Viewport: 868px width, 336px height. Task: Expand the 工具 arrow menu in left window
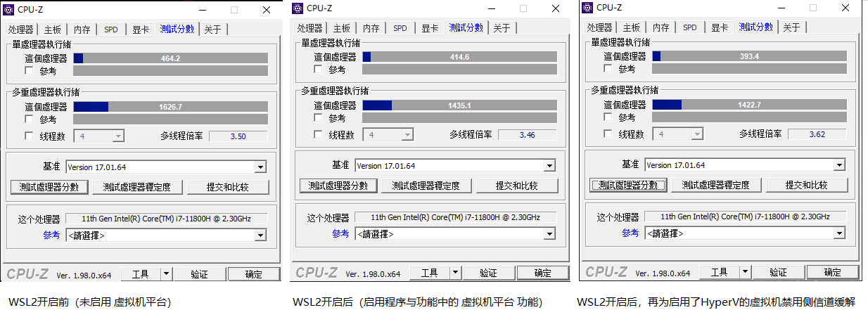(166, 274)
